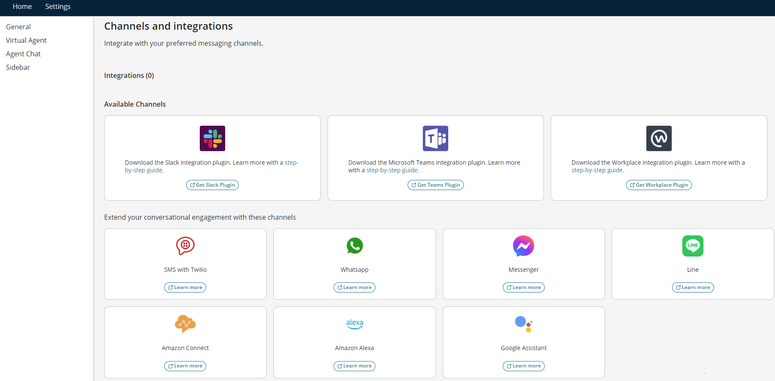Click the Google Assistant logo icon
Screen dimensions: 775x381
click(x=523, y=324)
